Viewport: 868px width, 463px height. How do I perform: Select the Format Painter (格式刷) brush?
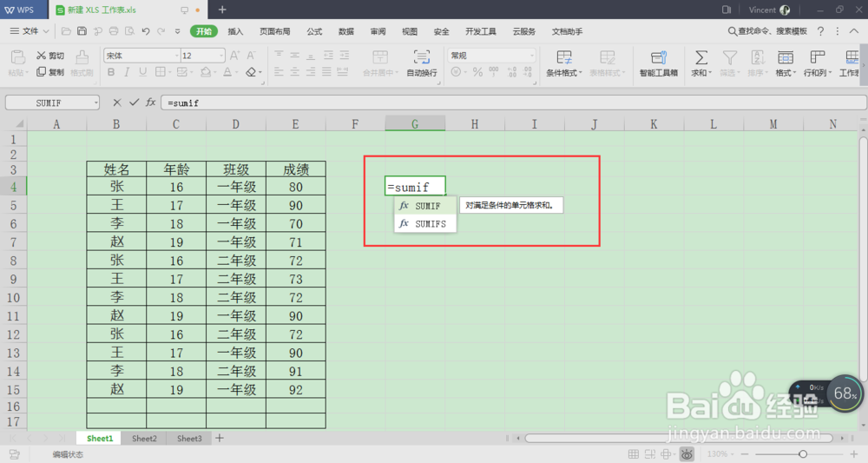(x=82, y=57)
